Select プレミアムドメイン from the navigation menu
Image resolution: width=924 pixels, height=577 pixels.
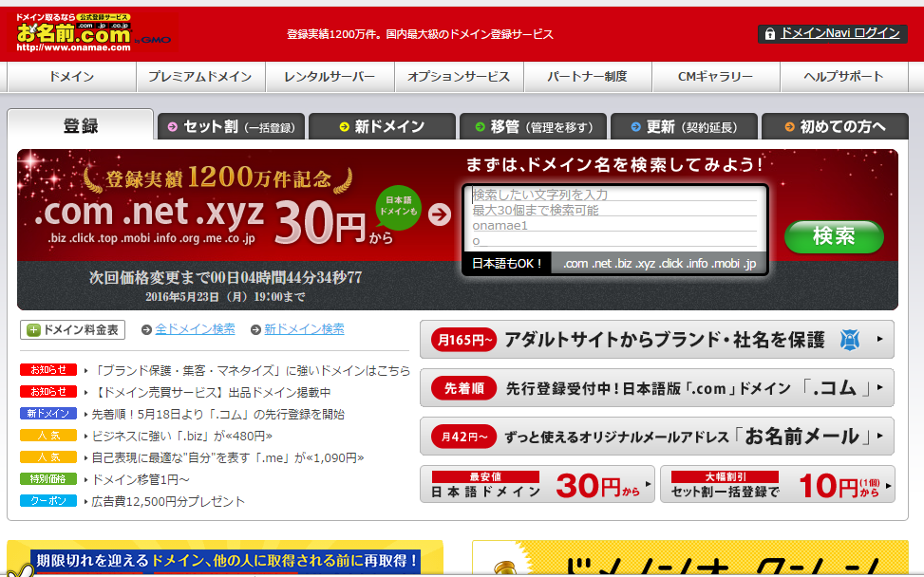click(200, 77)
